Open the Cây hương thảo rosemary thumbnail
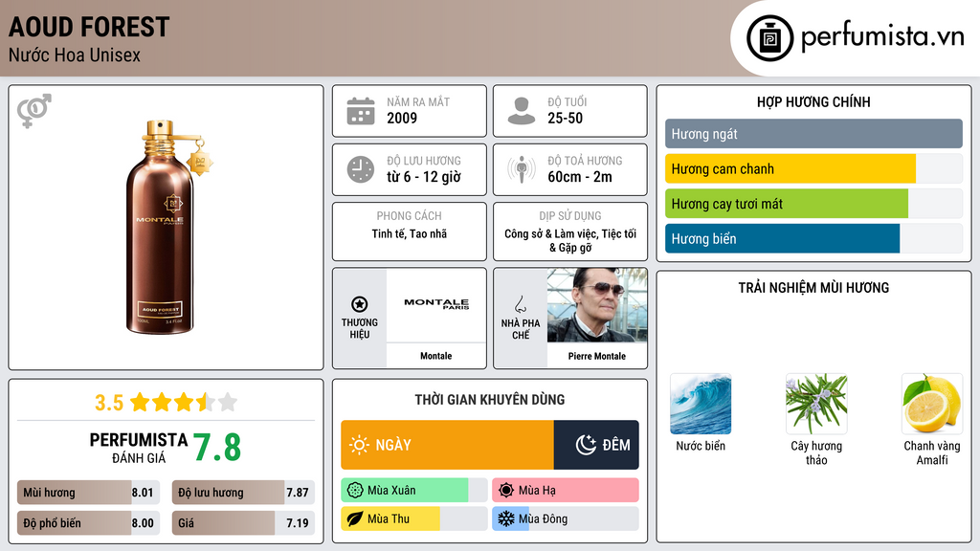980x551 pixels. point(816,404)
